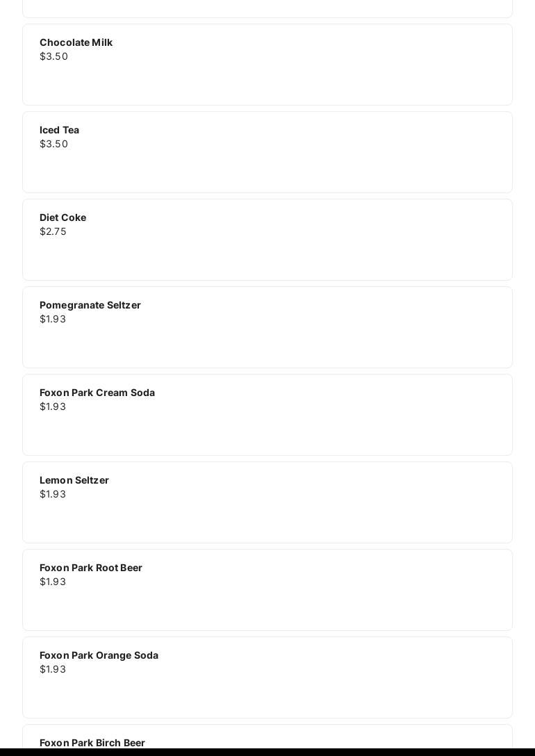Click the Cream Soda $1.93 price
The width and height of the screenshot is (535, 756).
[53, 407]
